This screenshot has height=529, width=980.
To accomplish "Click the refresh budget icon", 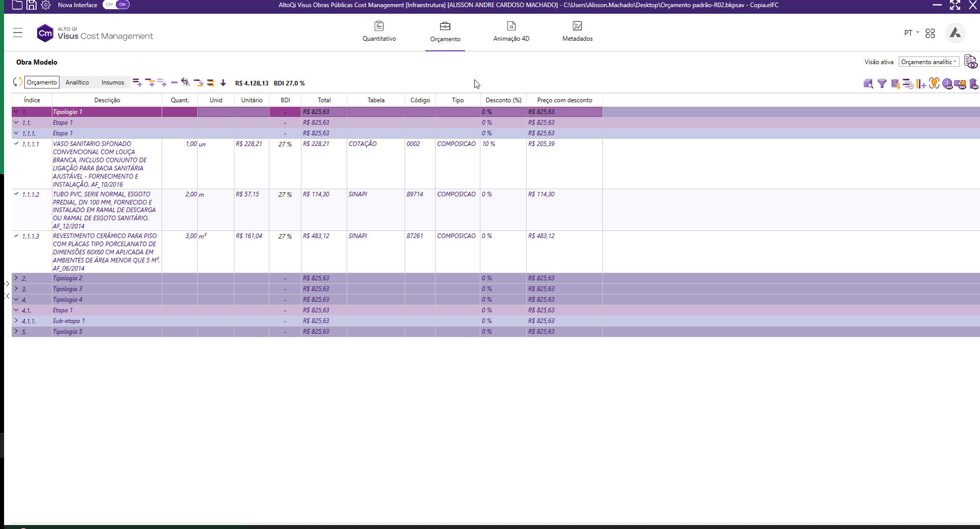I will [17, 82].
